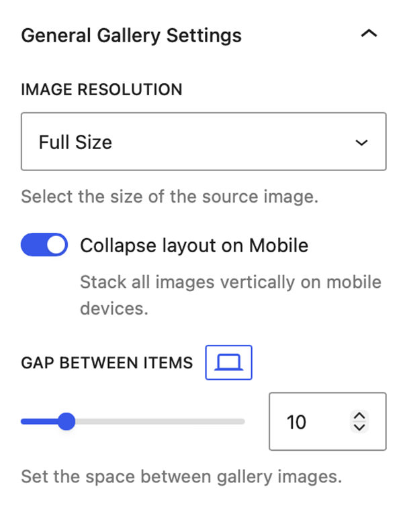Open the Image Resolution Full Size dropdown
This screenshot has width=403, height=532.
tap(204, 142)
